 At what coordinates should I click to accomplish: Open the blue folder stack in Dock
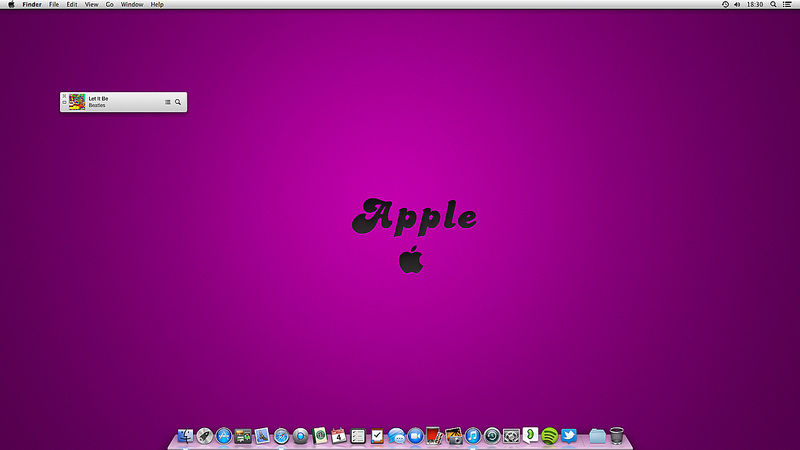tap(597, 436)
